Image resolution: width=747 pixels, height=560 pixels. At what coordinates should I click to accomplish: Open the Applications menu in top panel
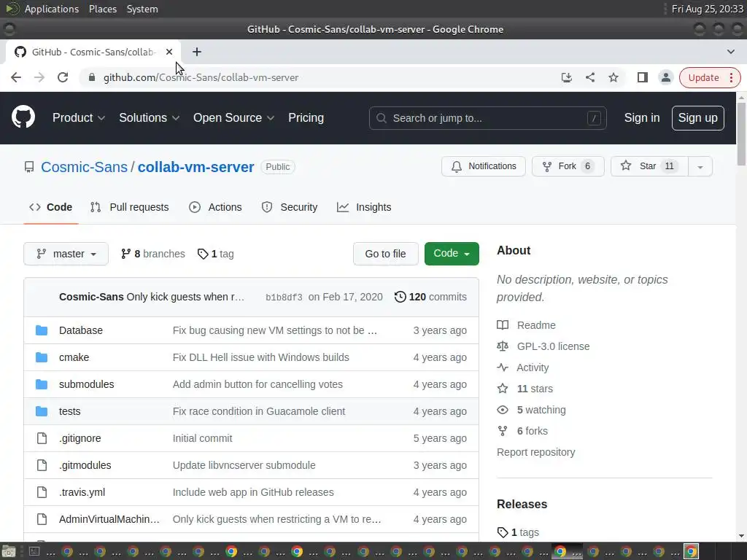point(52,9)
